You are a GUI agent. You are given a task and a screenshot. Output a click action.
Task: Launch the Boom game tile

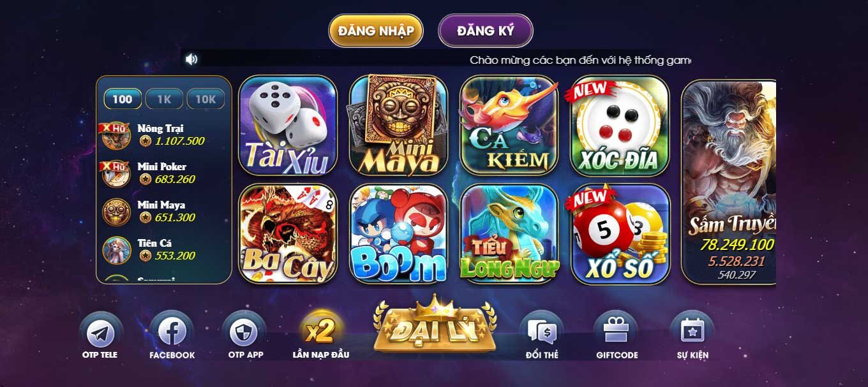coord(398,234)
